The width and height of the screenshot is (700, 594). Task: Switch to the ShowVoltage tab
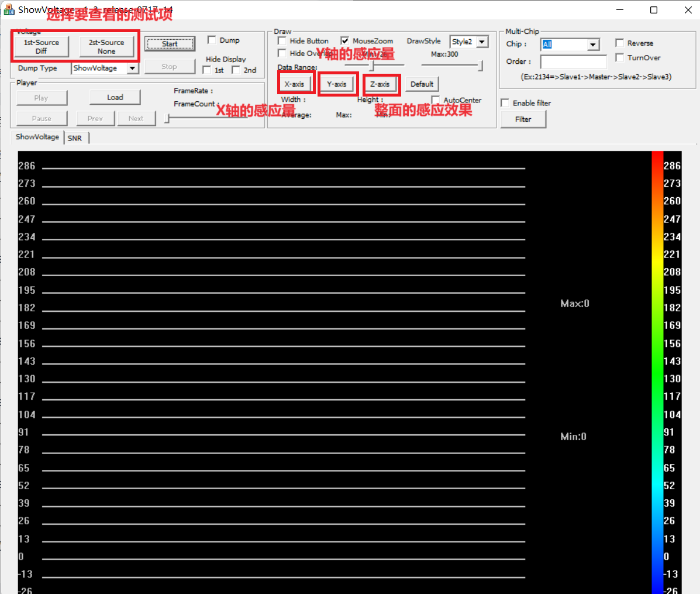[37, 137]
